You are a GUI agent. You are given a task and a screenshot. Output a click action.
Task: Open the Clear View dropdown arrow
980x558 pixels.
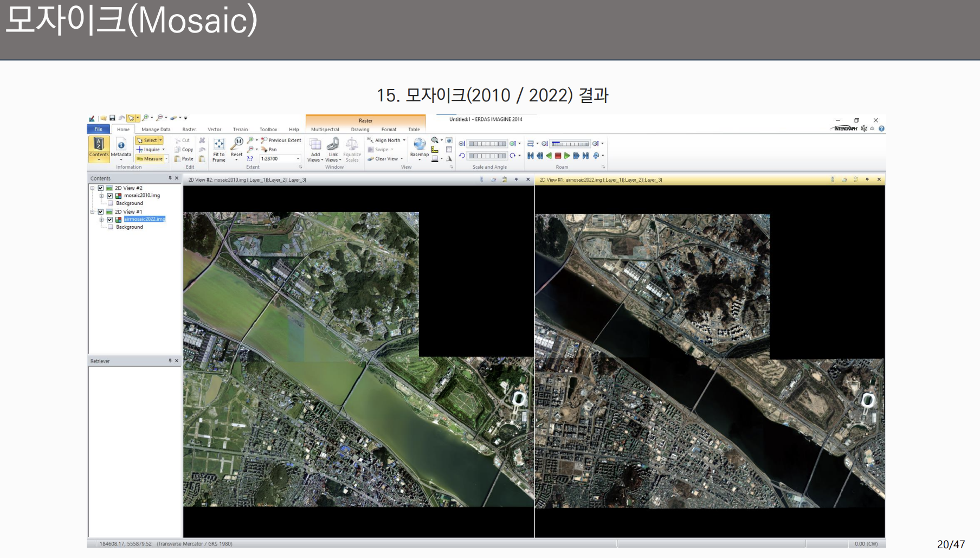point(402,159)
